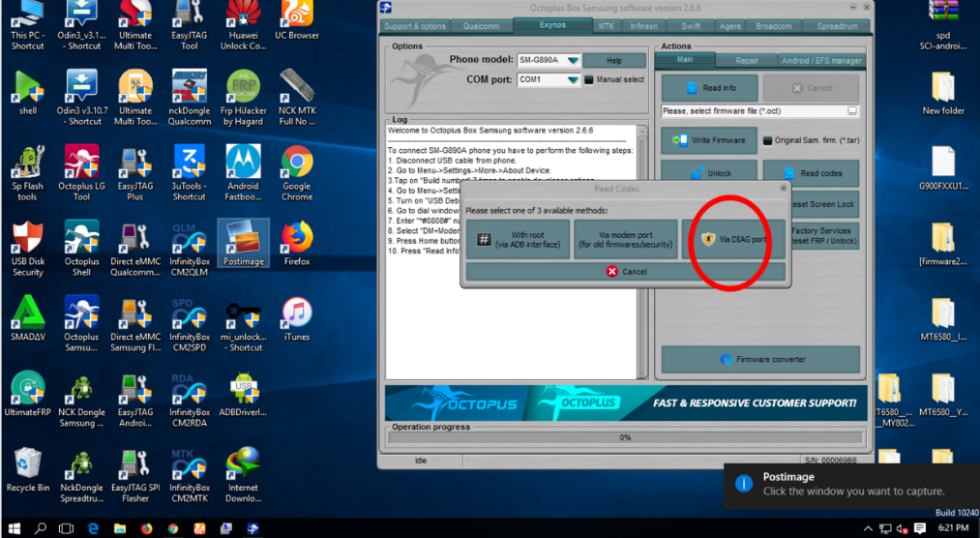Choose Via modem port method
980x538 pixels.
pos(626,239)
